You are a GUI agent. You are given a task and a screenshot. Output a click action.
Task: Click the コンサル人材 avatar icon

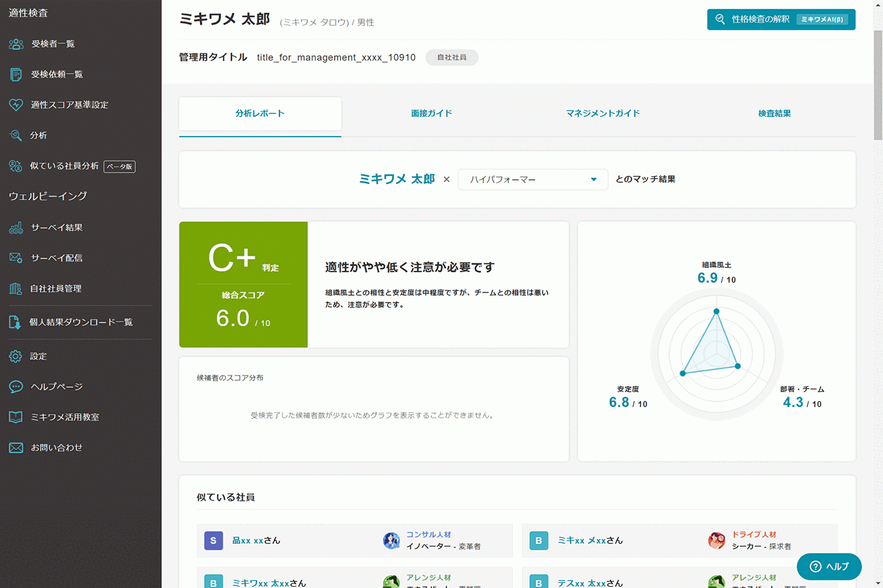click(x=391, y=541)
